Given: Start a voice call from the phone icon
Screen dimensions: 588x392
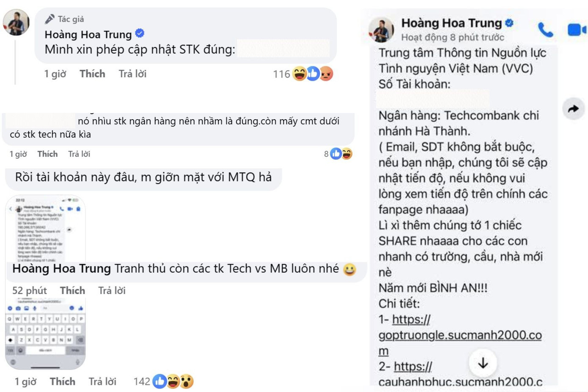Looking at the screenshot, I should pyautogui.click(x=545, y=30).
